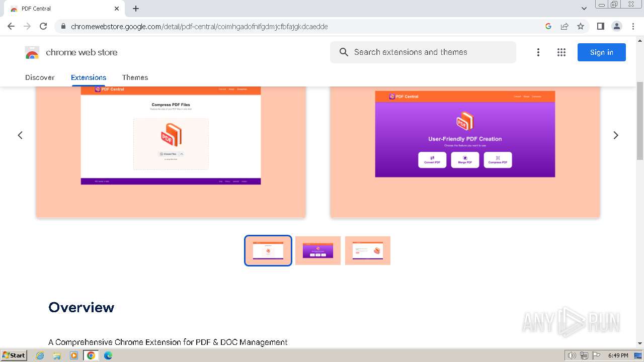Click the scrollbar up arrow

click(x=640, y=40)
